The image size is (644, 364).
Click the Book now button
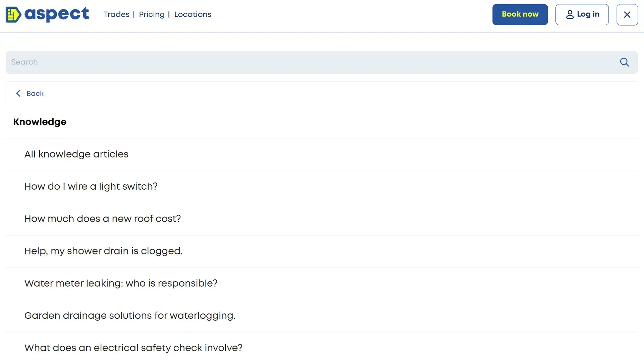click(x=520, y=14)
